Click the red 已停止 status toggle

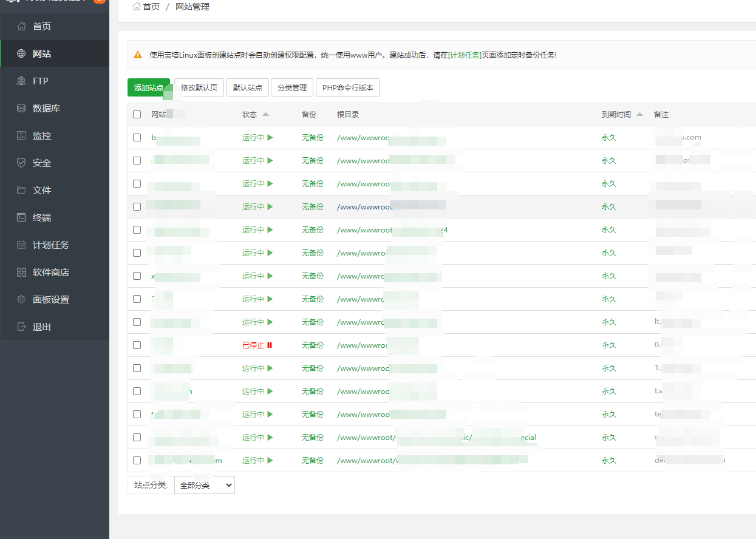click(x=257, y=345)
